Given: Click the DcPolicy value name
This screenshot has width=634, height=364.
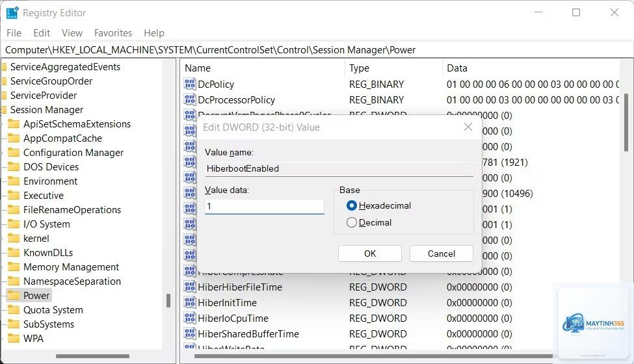Looking at the screenshot, I should [x=216, y=84].
